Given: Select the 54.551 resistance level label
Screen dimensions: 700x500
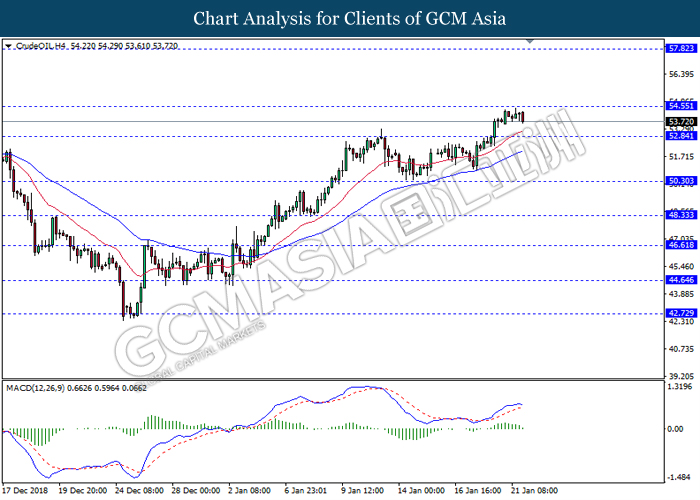Looking at the screenshot, I should point(681,106).
